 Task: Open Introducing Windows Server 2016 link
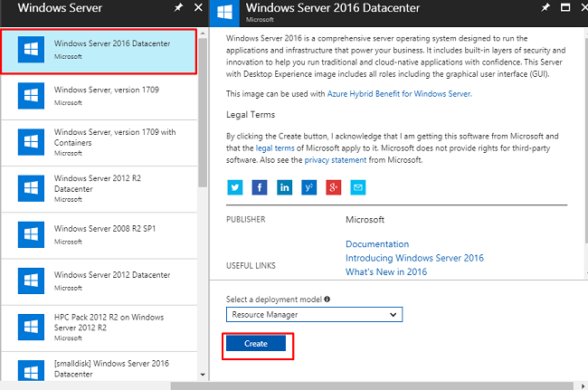tap(414, 258)
